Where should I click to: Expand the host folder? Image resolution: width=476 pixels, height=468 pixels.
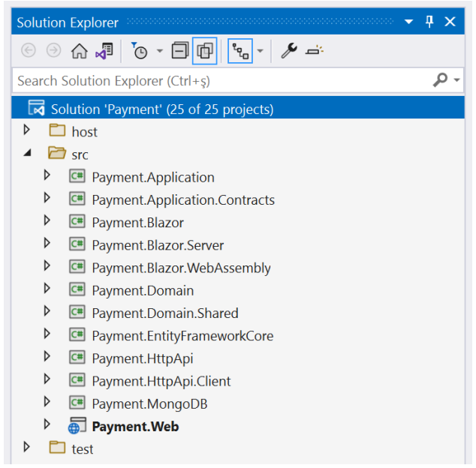pyautogui.click(x=27, y=130)
